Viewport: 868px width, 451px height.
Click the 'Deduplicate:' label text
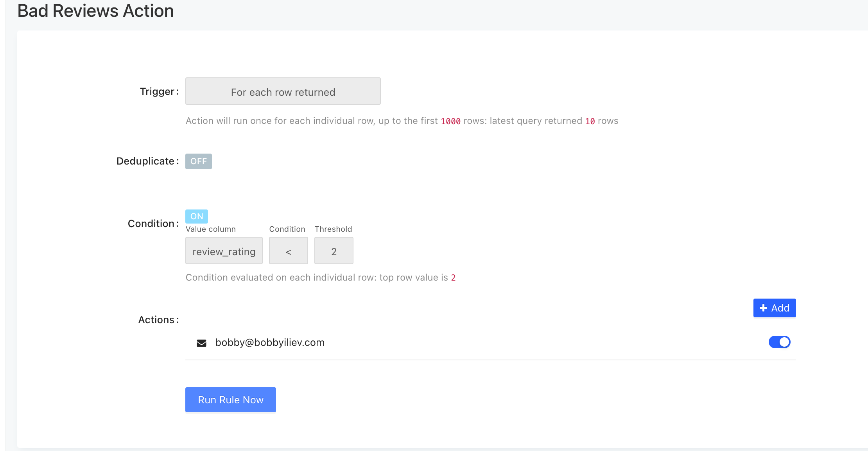pos(147,161)
